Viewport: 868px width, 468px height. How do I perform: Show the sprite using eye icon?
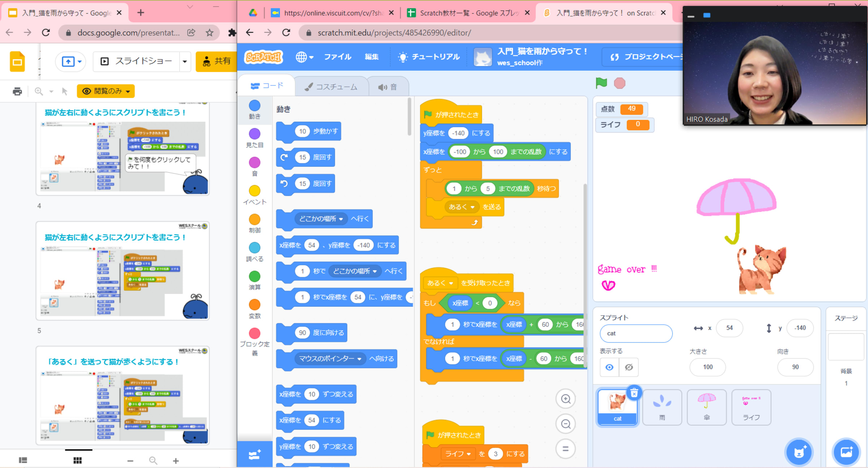tap(609, 367)
